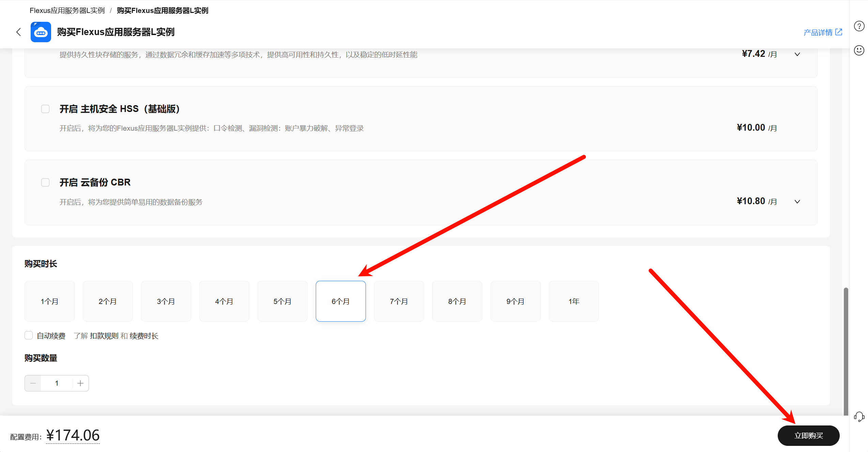Select the 1年 purchase duration

point(574,301)
